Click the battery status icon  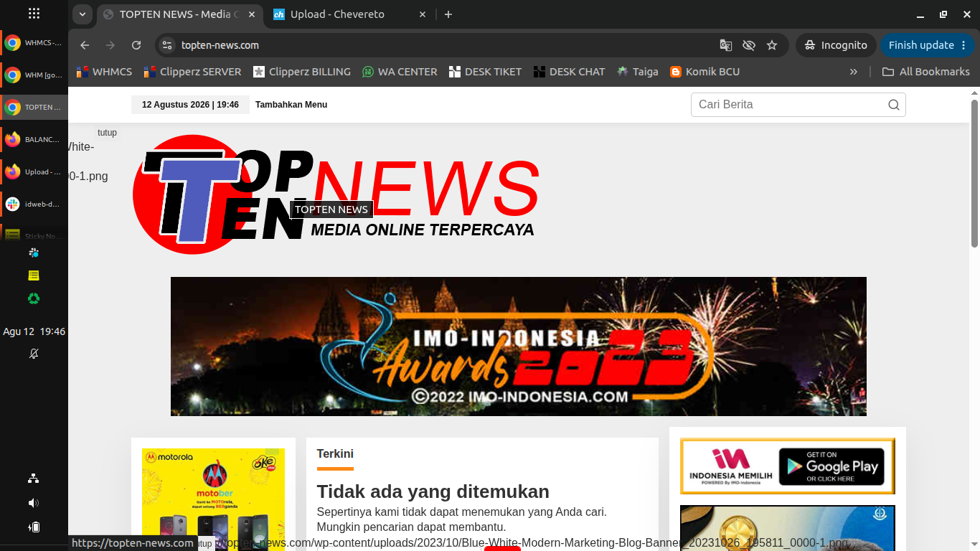point(34,527)
